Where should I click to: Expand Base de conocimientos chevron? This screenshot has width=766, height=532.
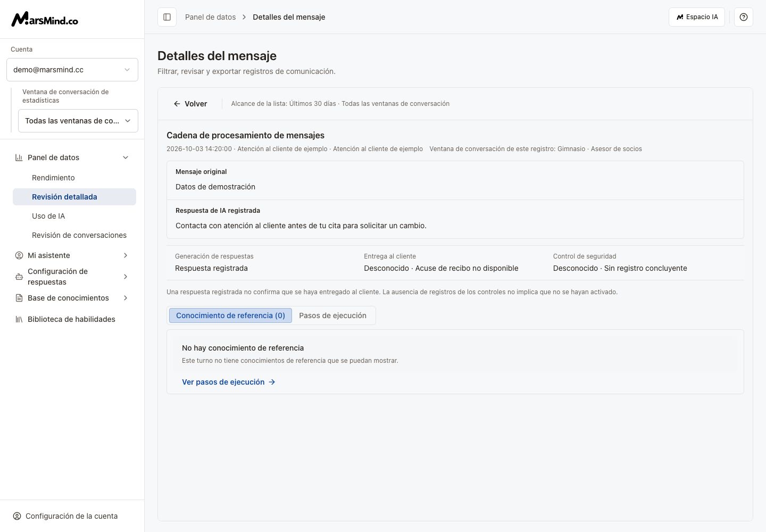126,298
